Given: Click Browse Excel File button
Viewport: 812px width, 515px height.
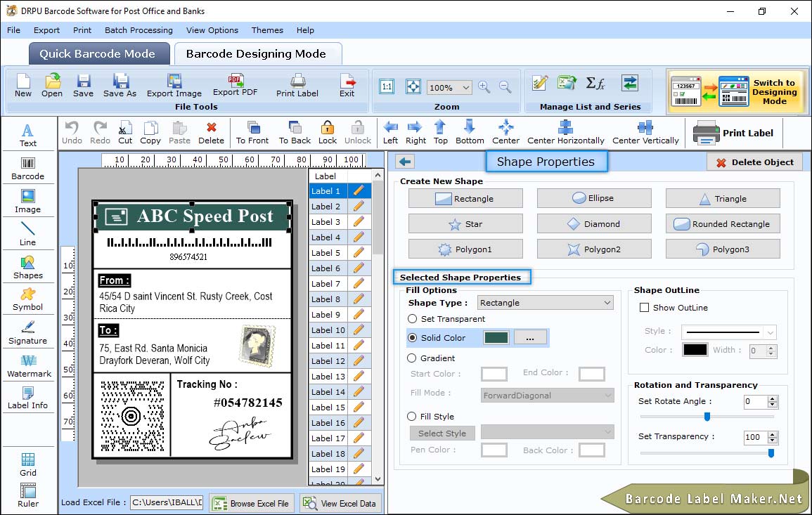Looking at the screenshot, I should coord(252,503).
